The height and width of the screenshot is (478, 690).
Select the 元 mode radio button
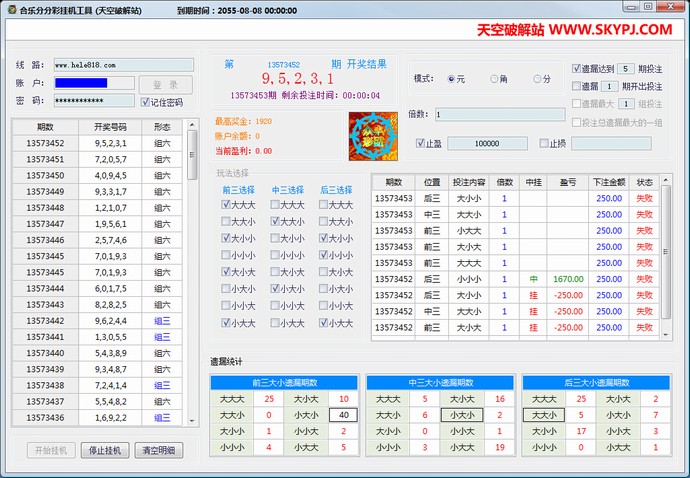coord(452,79)
